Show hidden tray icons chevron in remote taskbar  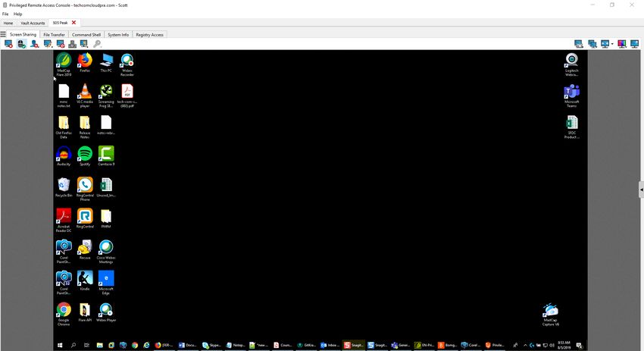tap(525, 345)
